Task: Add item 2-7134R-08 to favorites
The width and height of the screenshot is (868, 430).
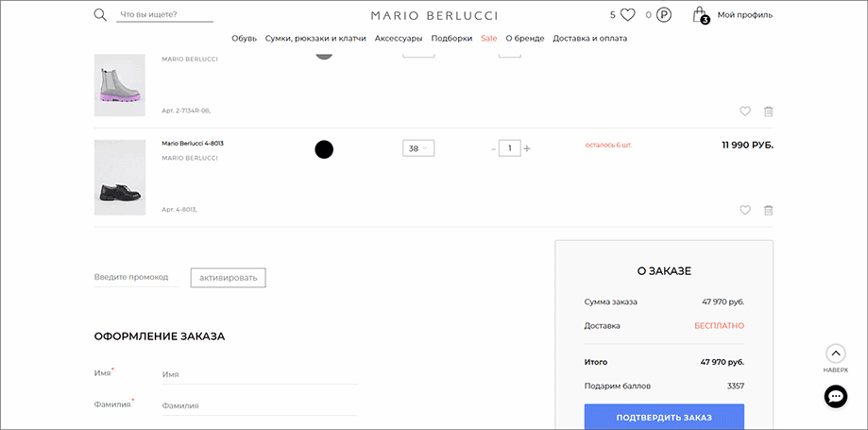Action: point(745,112)
